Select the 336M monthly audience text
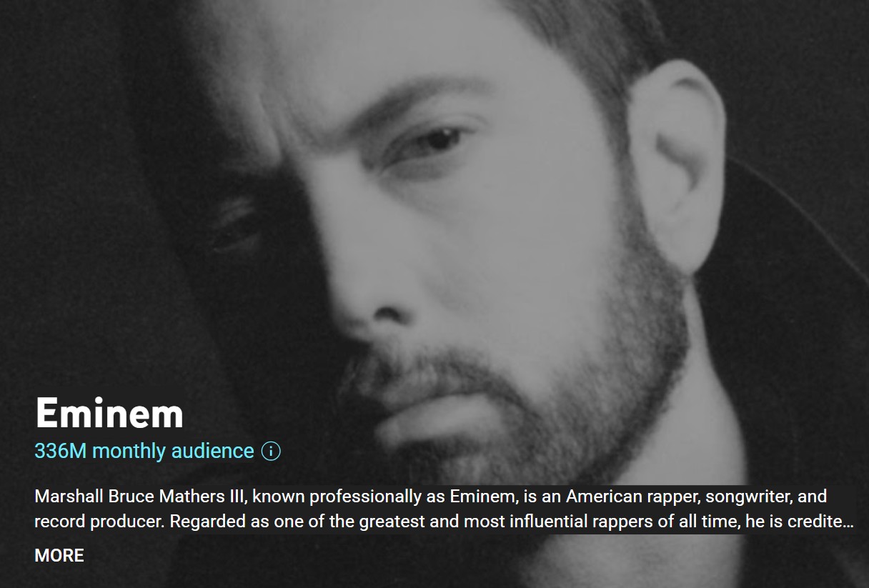869x588 pixels. tap(144, 452)
